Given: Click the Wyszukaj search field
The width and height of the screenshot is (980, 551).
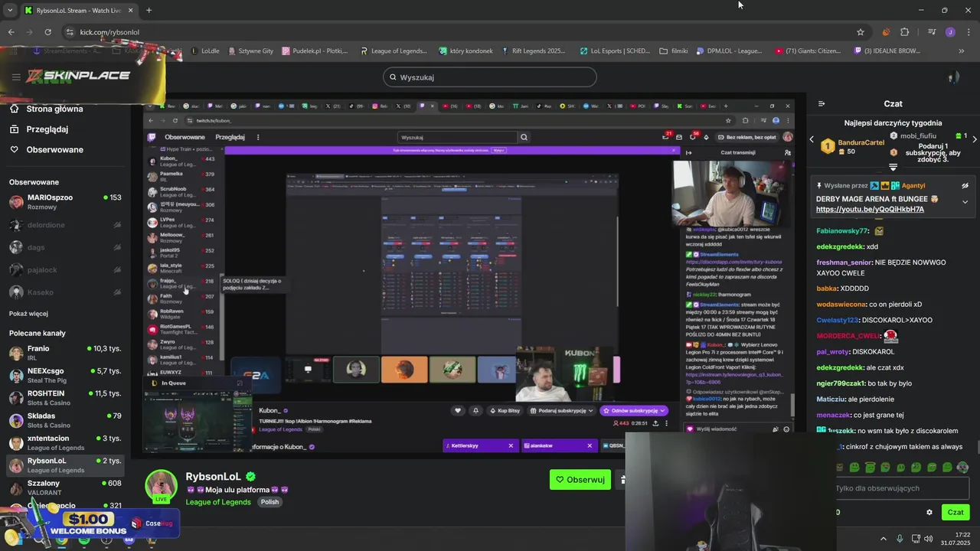Looking at the screenshot, I should click(x=490, y=77).
